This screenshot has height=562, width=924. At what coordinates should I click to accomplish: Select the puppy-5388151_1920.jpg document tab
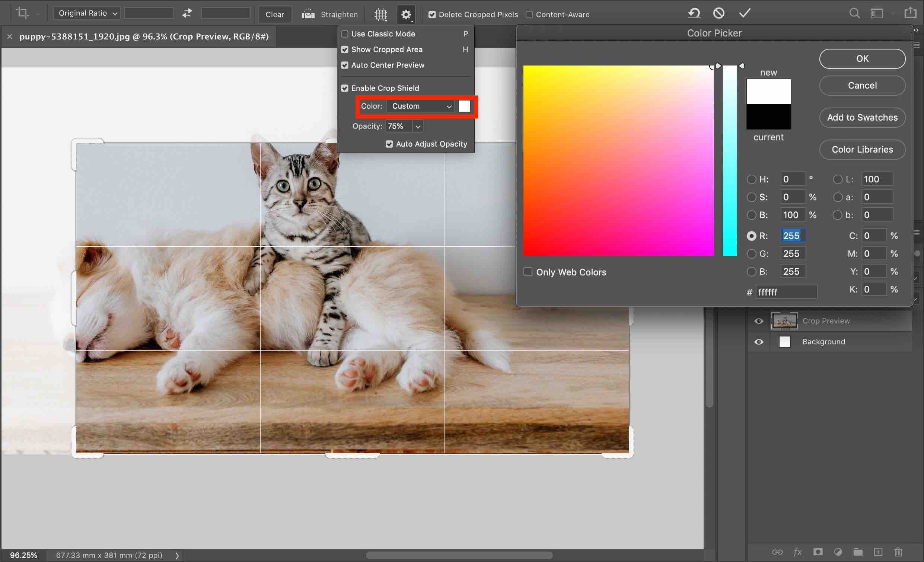click(x=144, y=36)
